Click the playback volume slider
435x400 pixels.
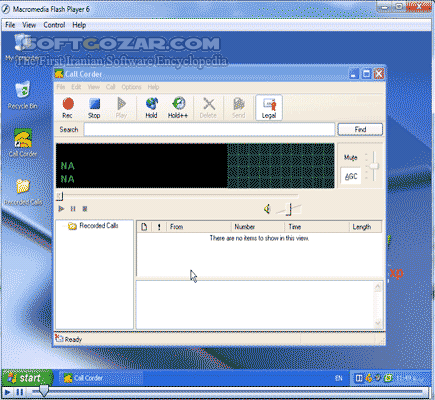(x=289, y=209)
